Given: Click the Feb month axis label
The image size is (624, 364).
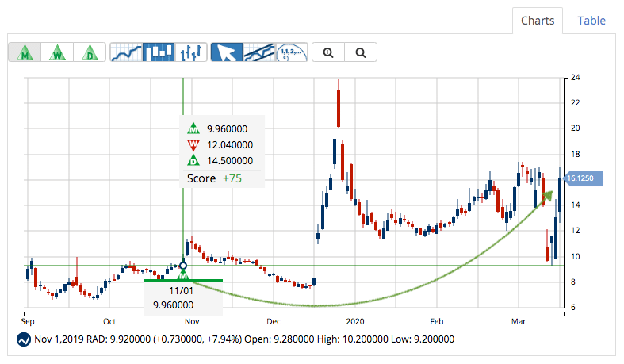Looking at the screenshot, I should coord(437,321).
